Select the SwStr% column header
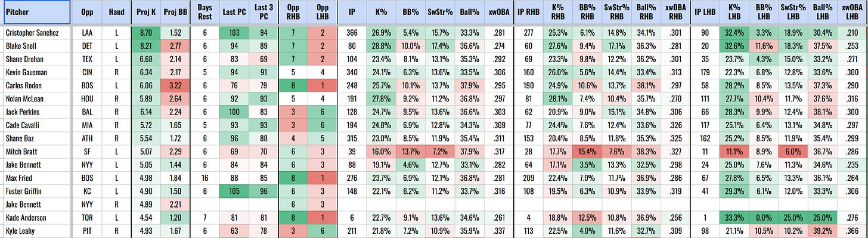Viewport: 868px width, 238px height. pos(438,11)
